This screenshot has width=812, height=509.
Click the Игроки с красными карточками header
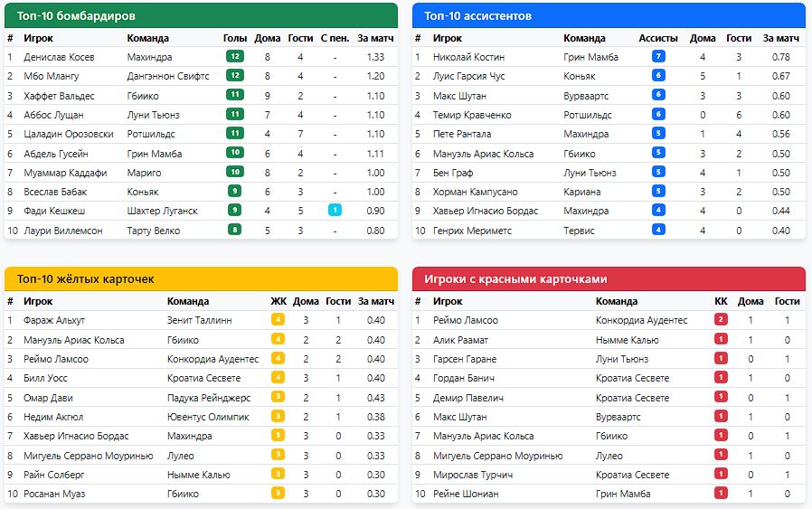(609, 278)
